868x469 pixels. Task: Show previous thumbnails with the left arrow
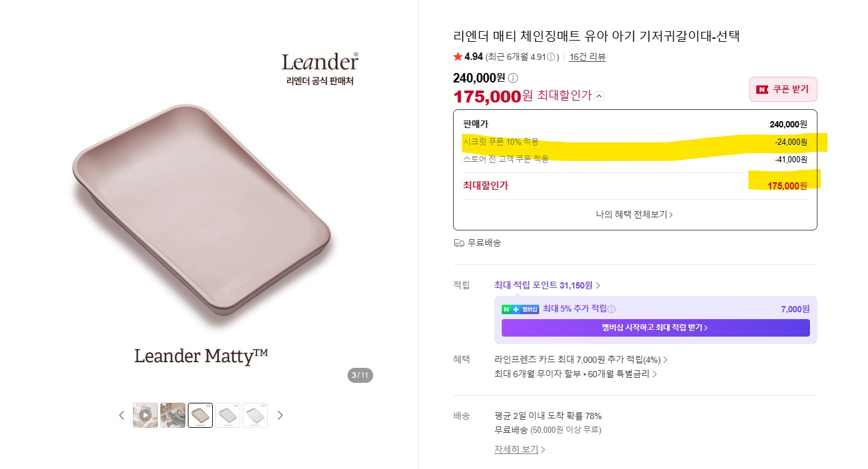tap(122, 415)
